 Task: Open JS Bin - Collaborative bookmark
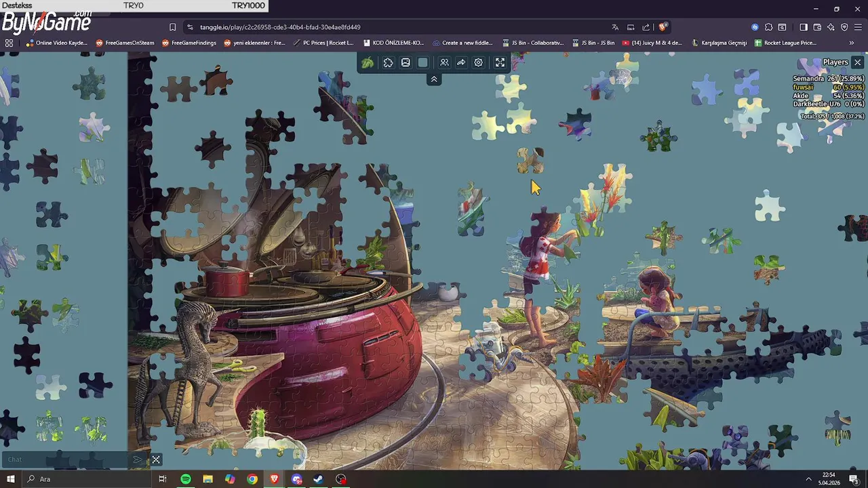coord(533,43)
